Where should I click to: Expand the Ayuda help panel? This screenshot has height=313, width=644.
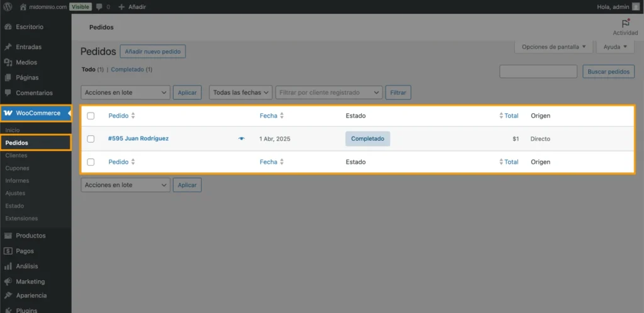coord(615,47)
